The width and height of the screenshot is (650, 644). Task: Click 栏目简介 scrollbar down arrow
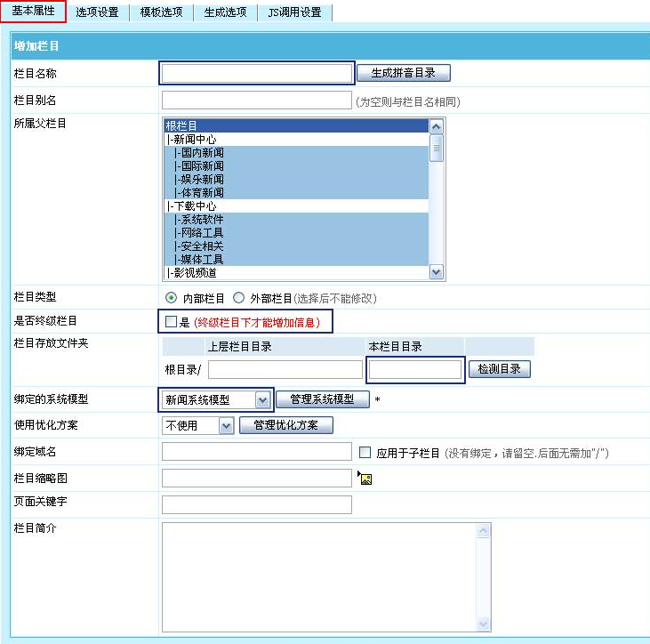click(x=484, y=624)
